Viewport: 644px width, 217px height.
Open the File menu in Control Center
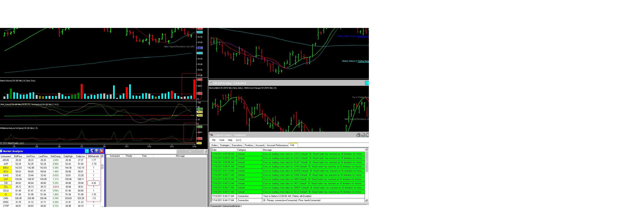214,140
